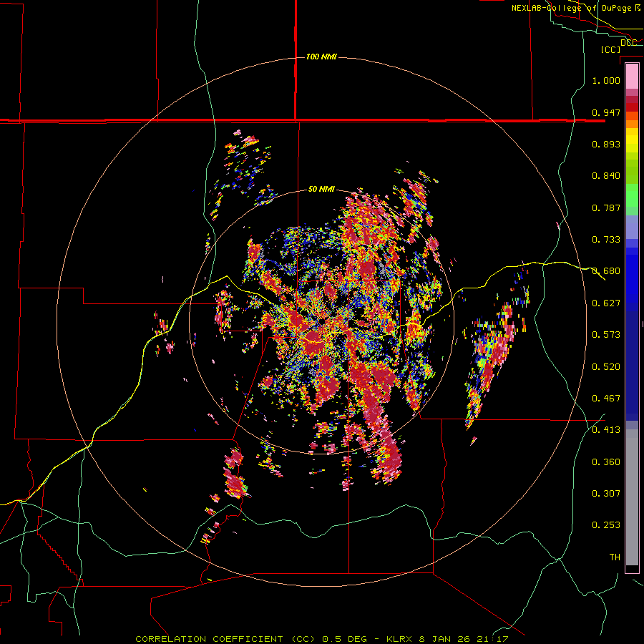This screenshot has height=644, width=644.
Task: Select the 0.947 scale value
Action: pyautogui.click(x=606, y=112)
